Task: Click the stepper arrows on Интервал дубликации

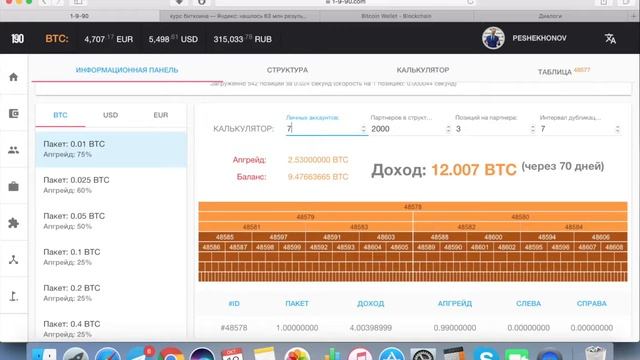Action: 618,129
